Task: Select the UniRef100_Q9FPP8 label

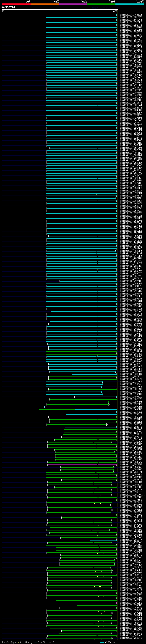Action: click(x=131, y=402)
